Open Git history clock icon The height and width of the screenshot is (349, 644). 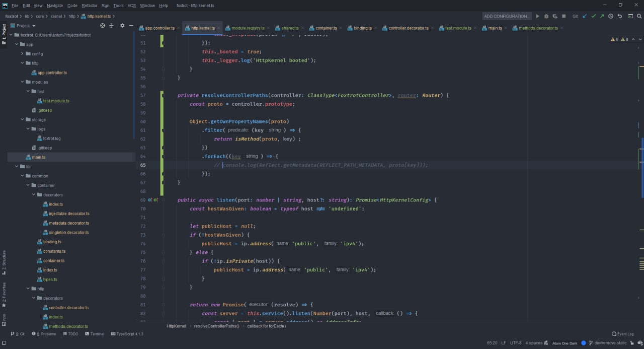(x=610, y=16)
